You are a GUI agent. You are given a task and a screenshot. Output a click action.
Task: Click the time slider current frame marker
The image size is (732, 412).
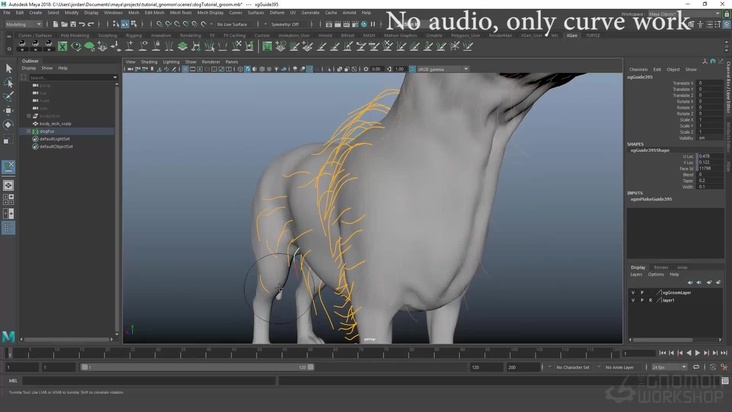(9, 353)
